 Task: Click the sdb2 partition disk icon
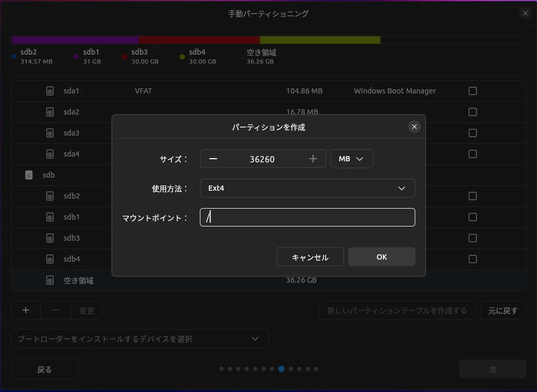(50, 196)
